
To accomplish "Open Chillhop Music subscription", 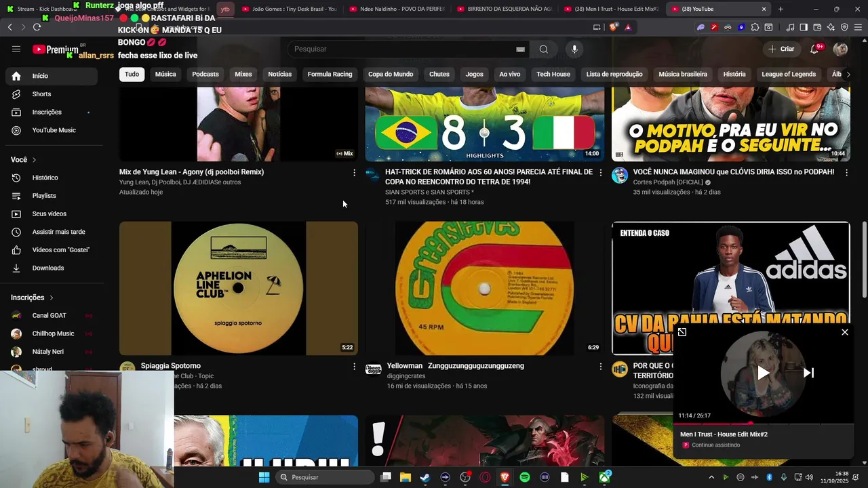I will (52, 333).
